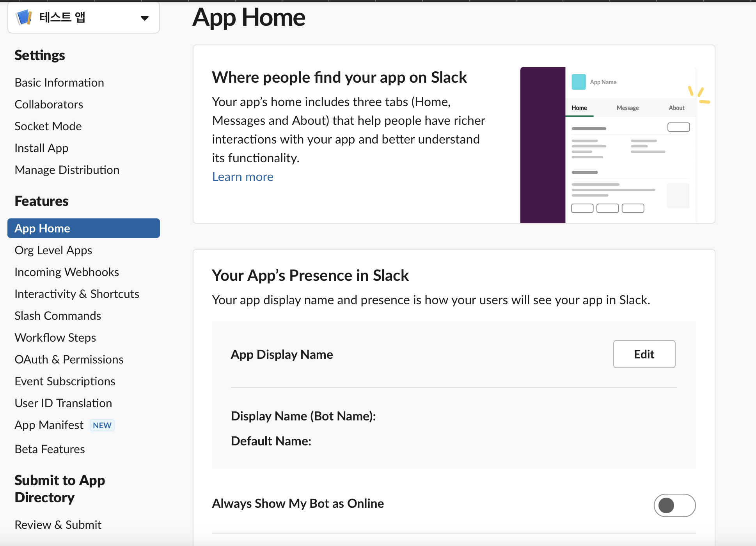Click the NEW badge next to App Manifest
Screen dimensions: 756x546
[102, 425]
